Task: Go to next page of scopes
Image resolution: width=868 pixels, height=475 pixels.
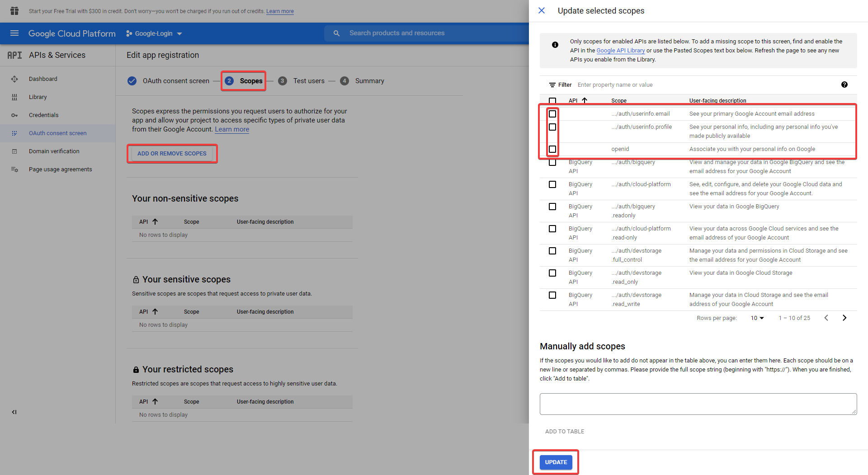Action: pos(844,318)
